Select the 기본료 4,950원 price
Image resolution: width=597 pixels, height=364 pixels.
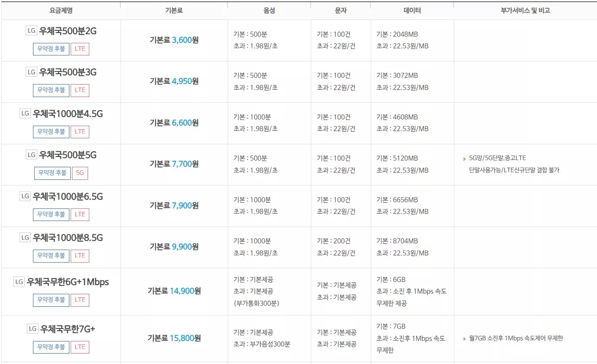pyautogui.click(x=174, y=81)
